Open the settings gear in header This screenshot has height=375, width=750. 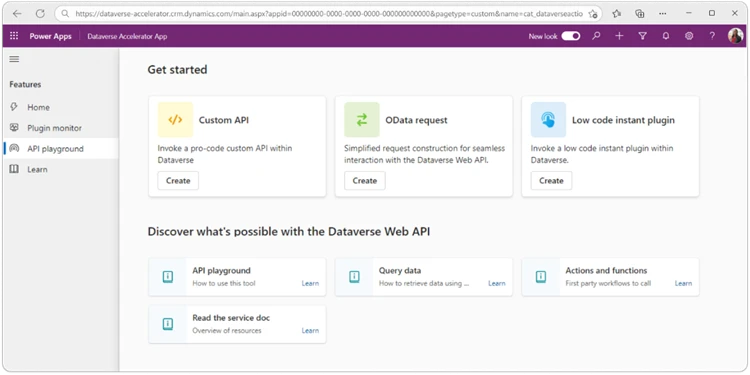pos(689,36)
